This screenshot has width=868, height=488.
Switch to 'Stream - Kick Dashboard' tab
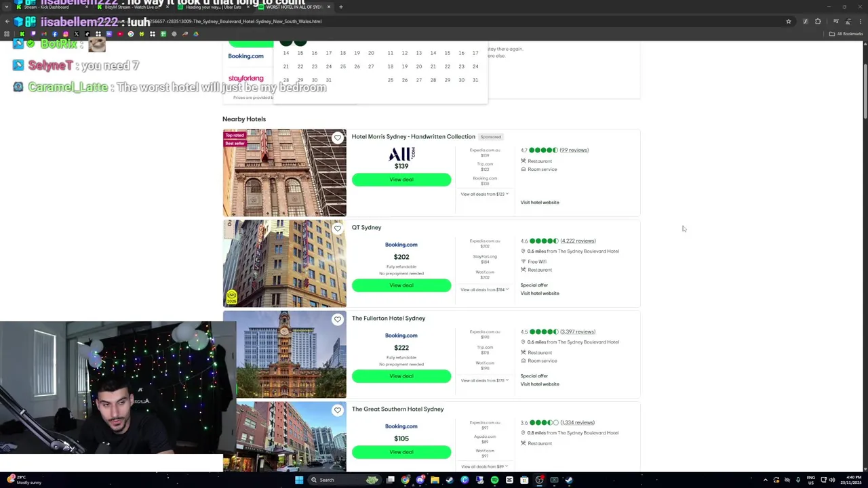[x=51, y=7]
